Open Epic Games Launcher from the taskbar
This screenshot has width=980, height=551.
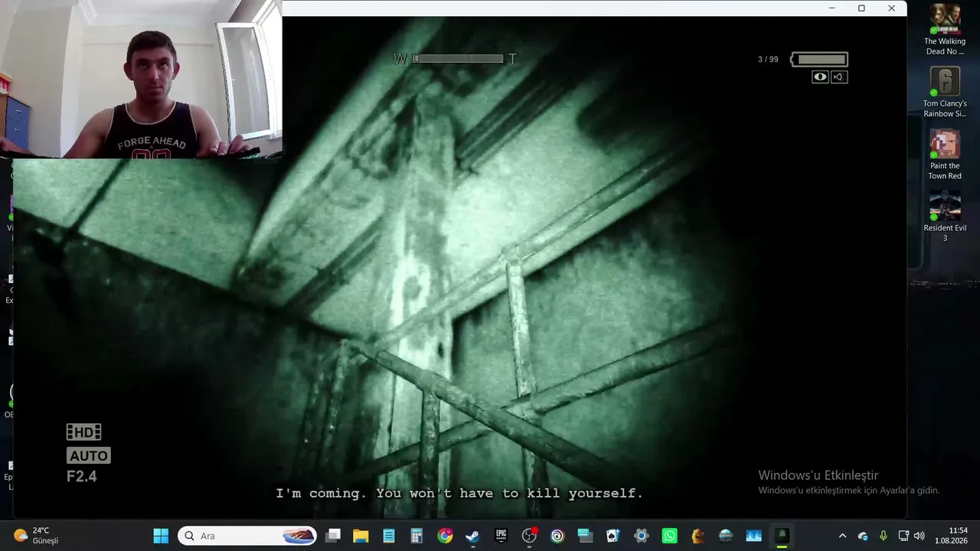click(x=501, y=536)
